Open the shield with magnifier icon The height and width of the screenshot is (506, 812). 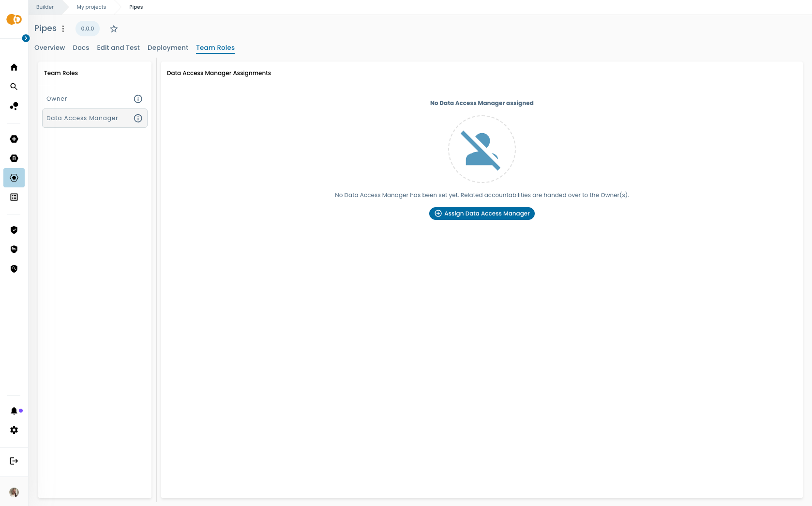point(14,268)
